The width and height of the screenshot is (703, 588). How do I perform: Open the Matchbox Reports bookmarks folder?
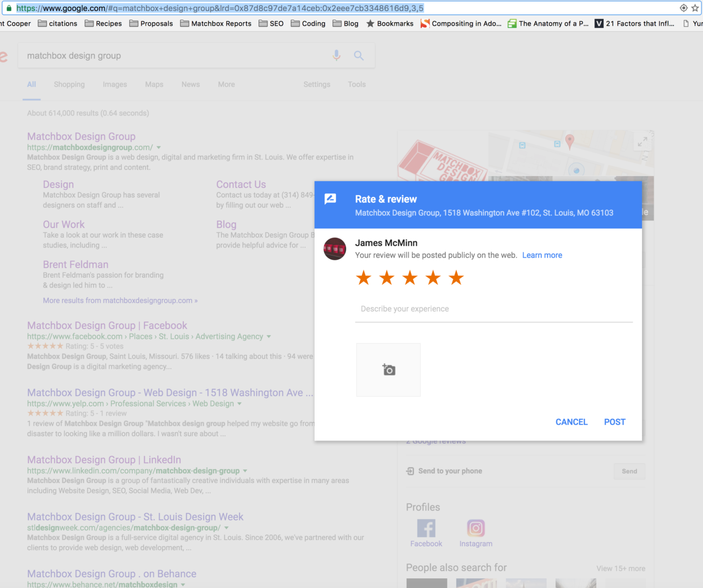[216, 23]
